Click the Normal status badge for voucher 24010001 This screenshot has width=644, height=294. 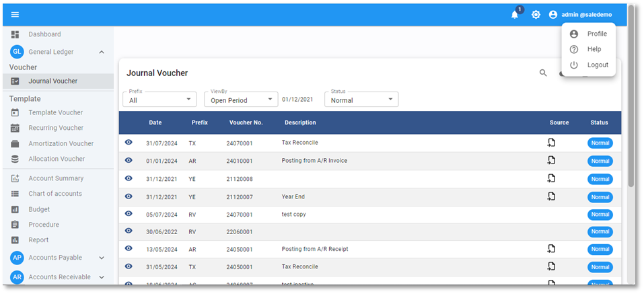point(600,161)
